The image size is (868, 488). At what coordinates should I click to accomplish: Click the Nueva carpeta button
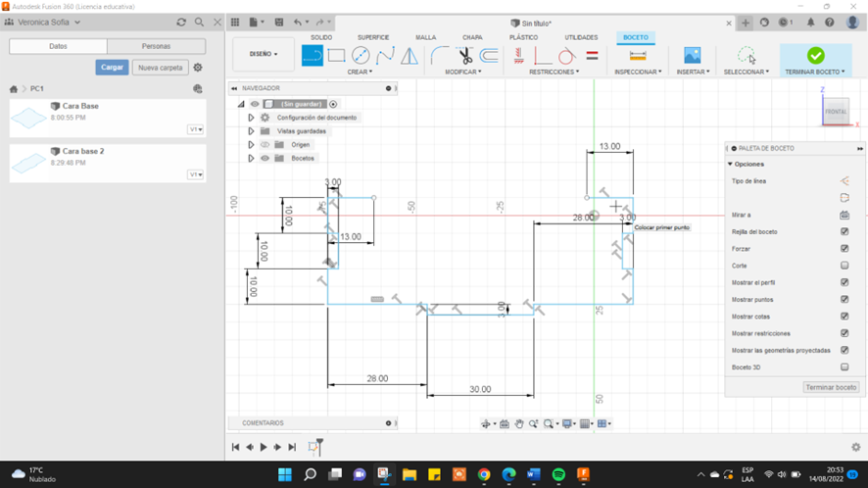click(x=161, y=68)
